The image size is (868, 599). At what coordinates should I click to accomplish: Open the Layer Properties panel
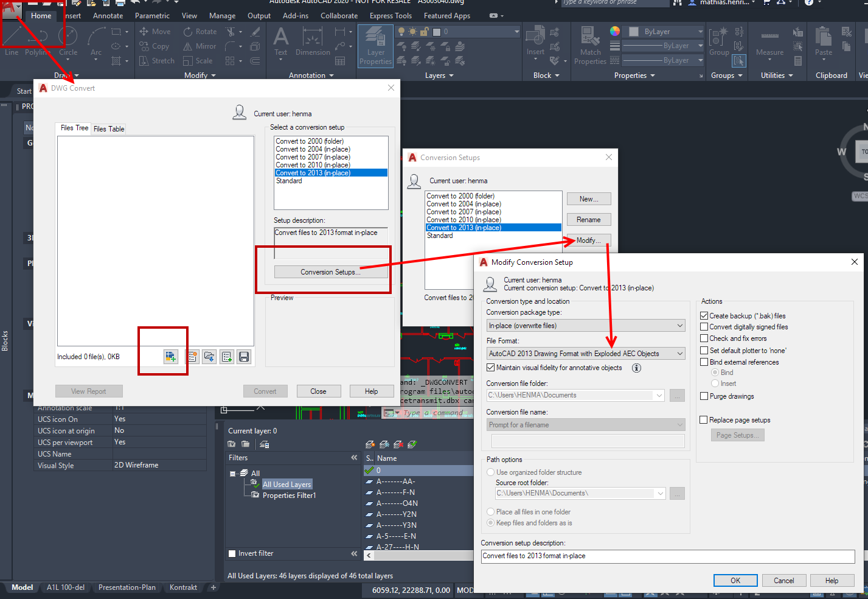coord(375,45)
